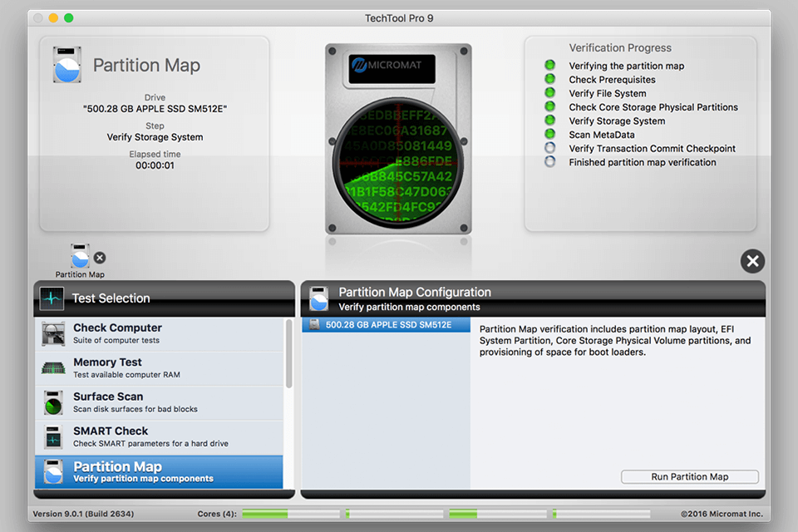This screenshot has height=532, width=798.
Task: Click the Partition Map Configuration header icon
Action: 319,298
